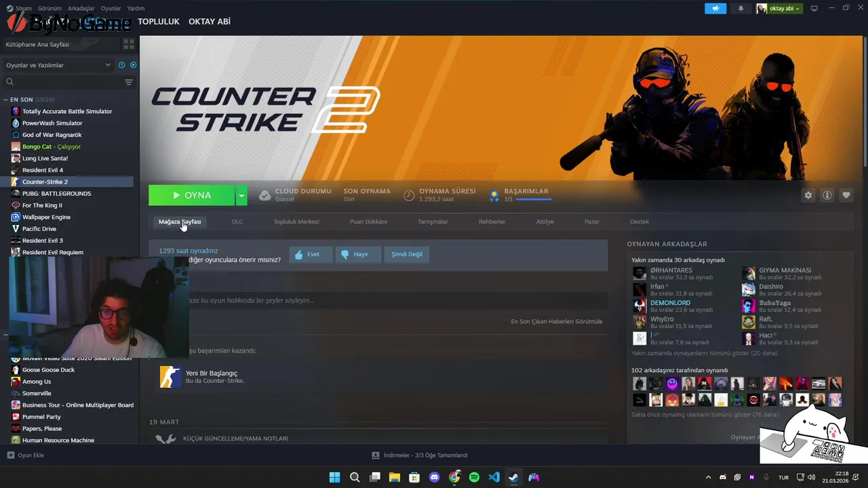868x488 pixels.
Task: Open the Yardım menu
Action: [136, 8]
